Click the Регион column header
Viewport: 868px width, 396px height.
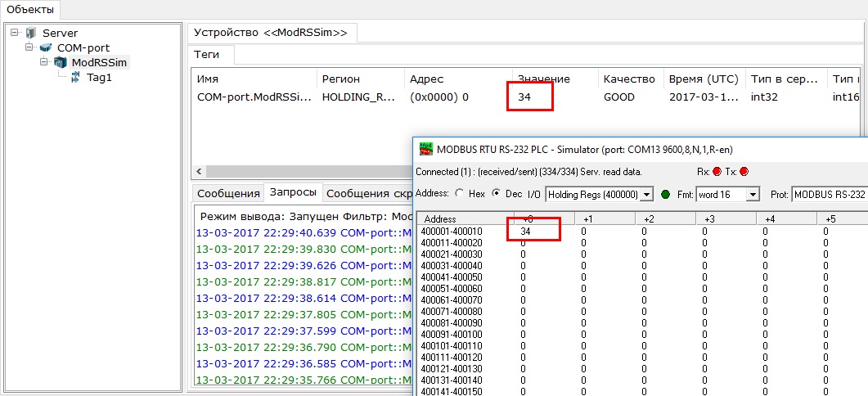[x=361, y=79]
